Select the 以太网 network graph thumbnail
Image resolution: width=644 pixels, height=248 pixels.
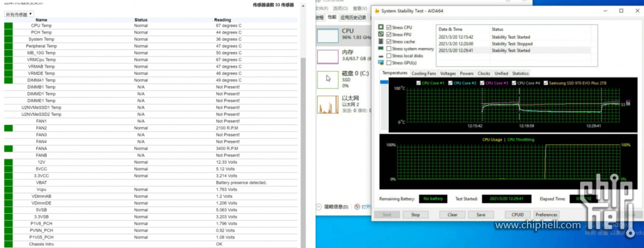pos(328,105)
